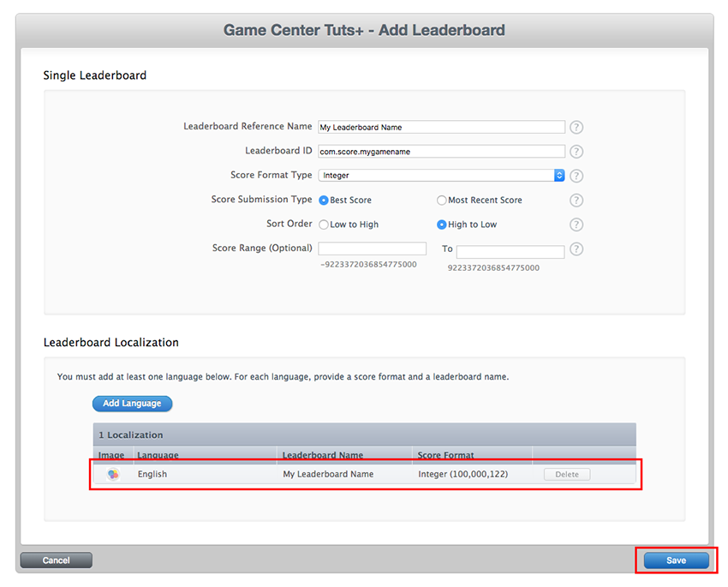Select the Best Score radio button

324,201
